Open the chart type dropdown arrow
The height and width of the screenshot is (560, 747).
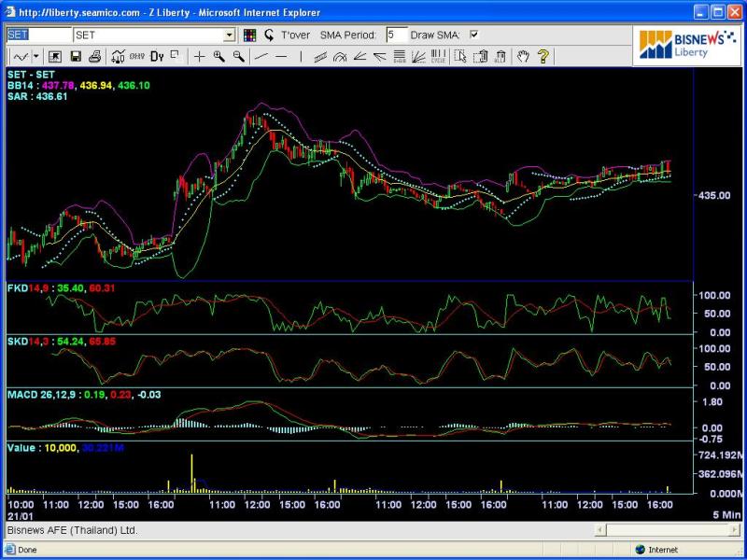click(x=35, y=57)
